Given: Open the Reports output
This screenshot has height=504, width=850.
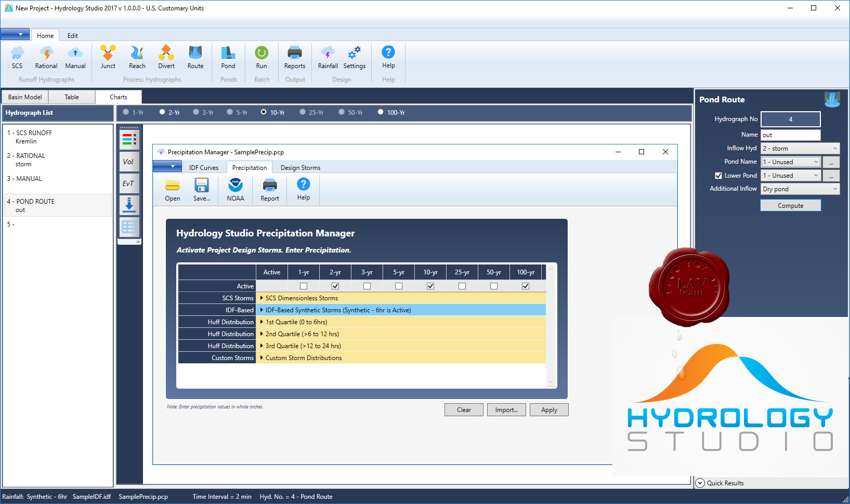Looking at the screenshot, I should [x=295, y=58].
